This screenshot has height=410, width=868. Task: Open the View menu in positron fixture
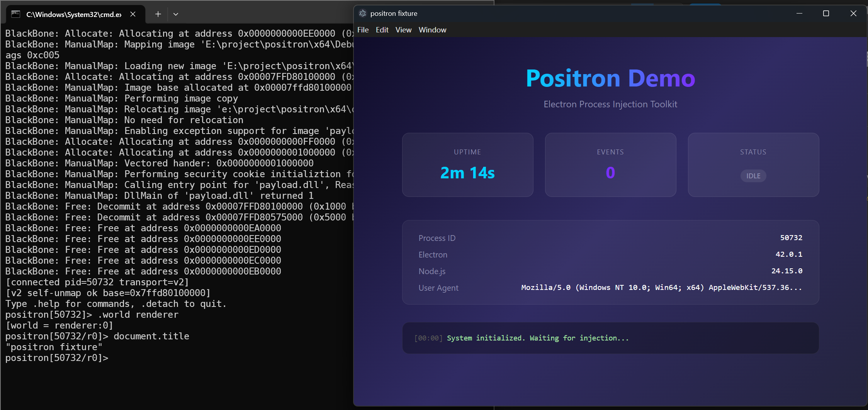(x=403, y=30)
